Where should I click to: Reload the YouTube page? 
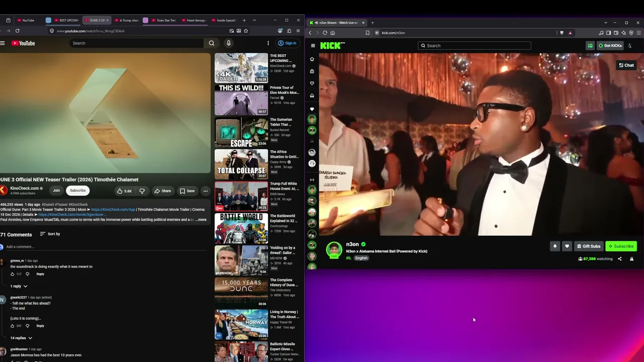[x=17, y=31]
